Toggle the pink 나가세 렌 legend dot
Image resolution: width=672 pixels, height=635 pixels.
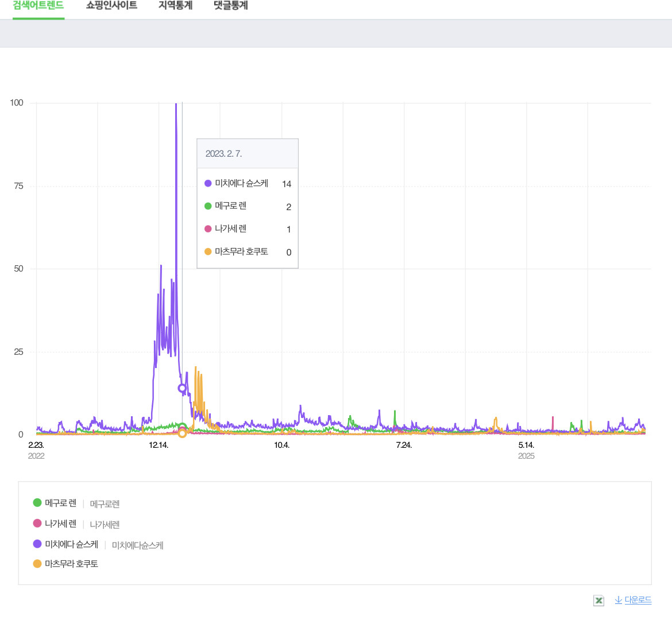[37, 523]
